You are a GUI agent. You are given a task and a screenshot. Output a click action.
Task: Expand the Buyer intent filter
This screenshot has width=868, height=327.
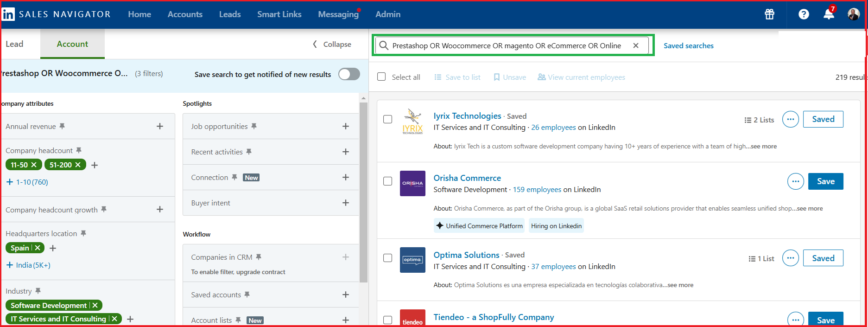pyautogui.click(x=346, y=203)
